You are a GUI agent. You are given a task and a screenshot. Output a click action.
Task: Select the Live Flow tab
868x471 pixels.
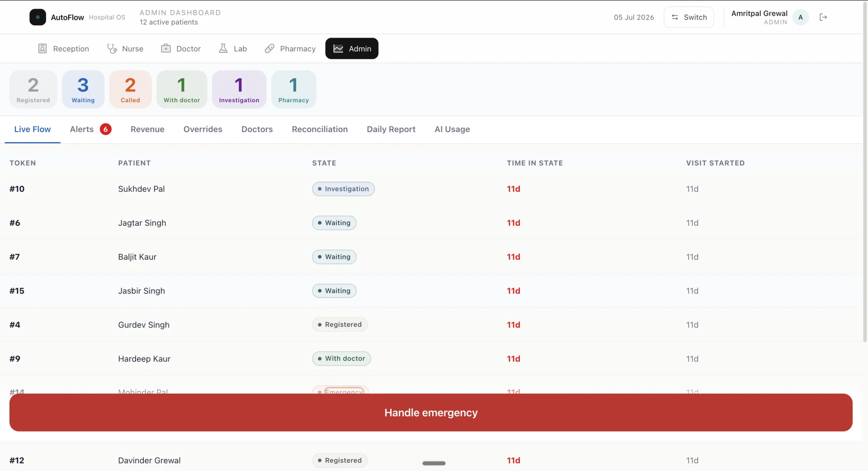[x=33, y=129]
